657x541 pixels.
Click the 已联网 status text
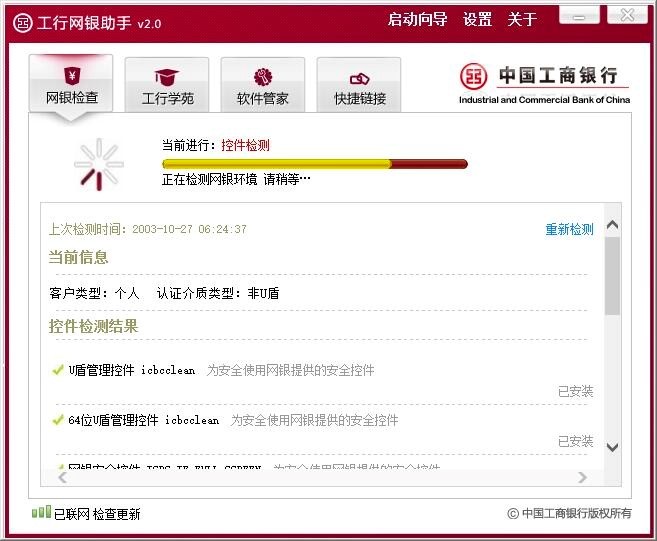[x=72, y=514]
